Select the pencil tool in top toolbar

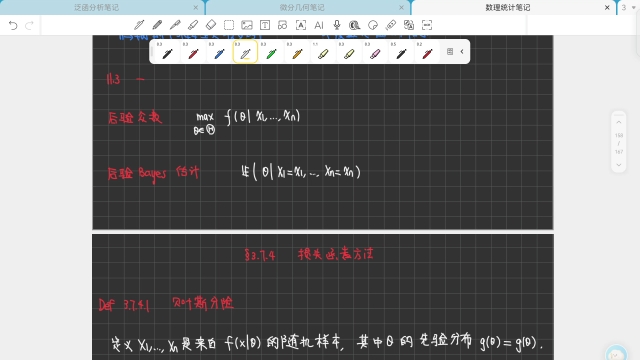pos(157,25)
